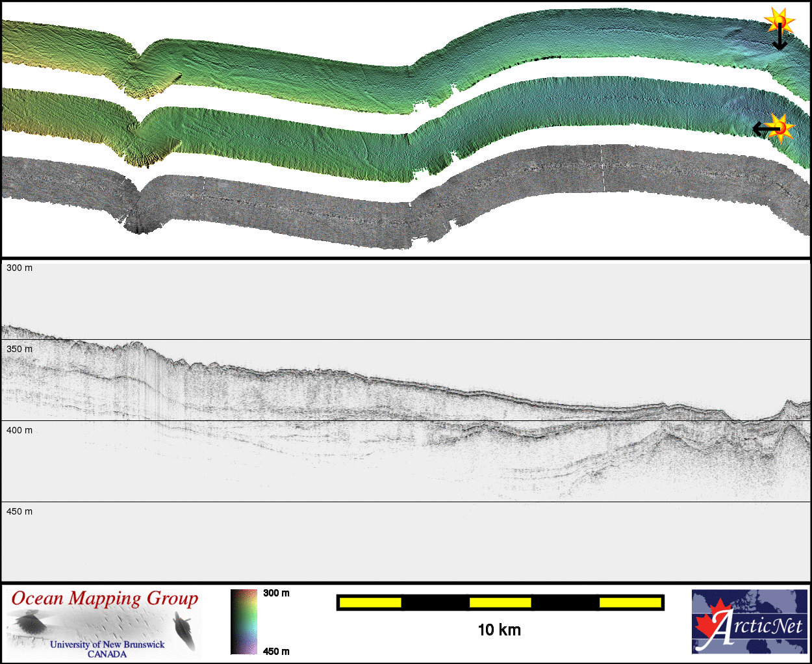Click the 300 m profile depth label

19,268
